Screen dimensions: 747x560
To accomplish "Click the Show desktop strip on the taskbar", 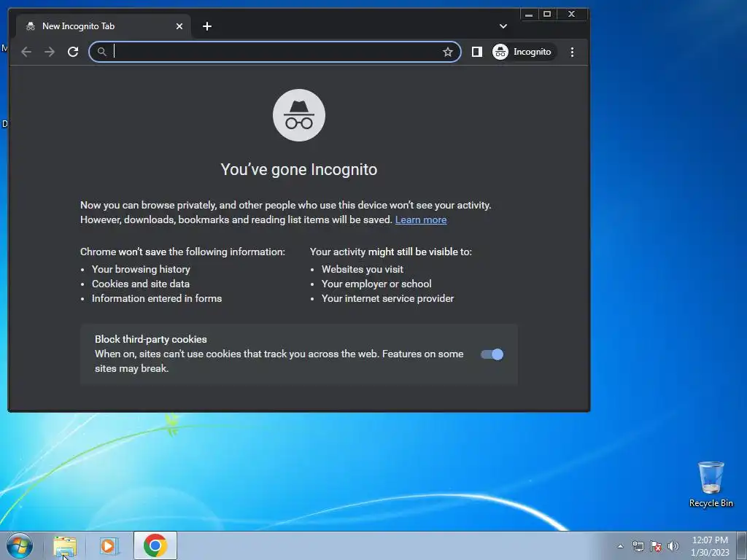I will tap(742, 545).
